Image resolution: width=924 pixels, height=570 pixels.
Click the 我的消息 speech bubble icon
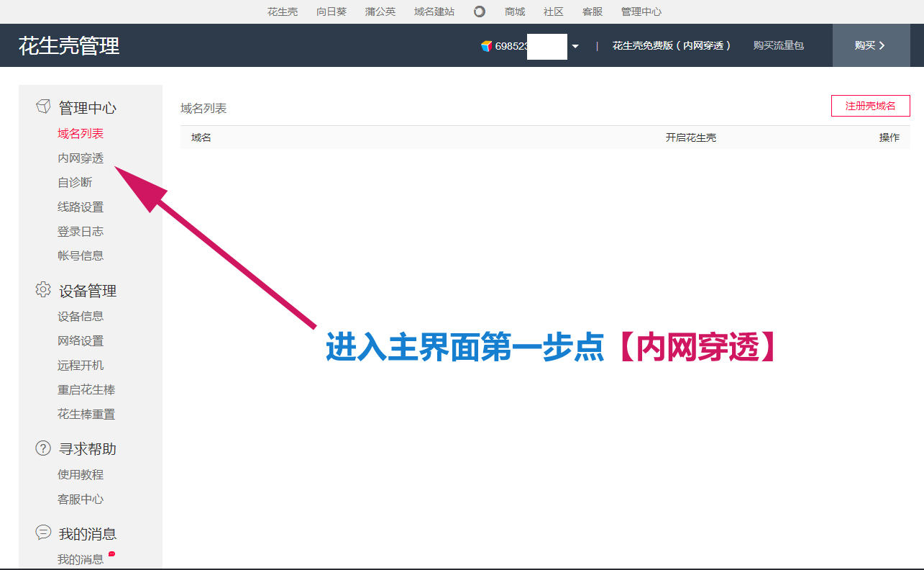pos(43,533)
